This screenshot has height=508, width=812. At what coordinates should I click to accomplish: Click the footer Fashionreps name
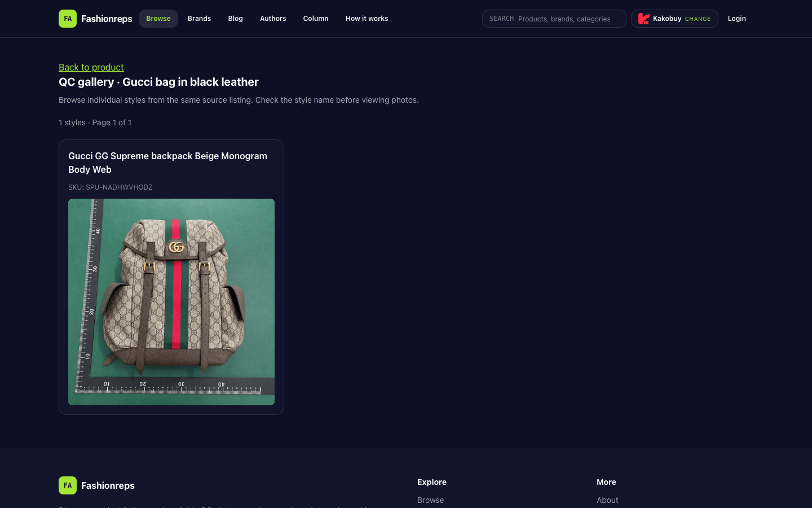[108, 485]
